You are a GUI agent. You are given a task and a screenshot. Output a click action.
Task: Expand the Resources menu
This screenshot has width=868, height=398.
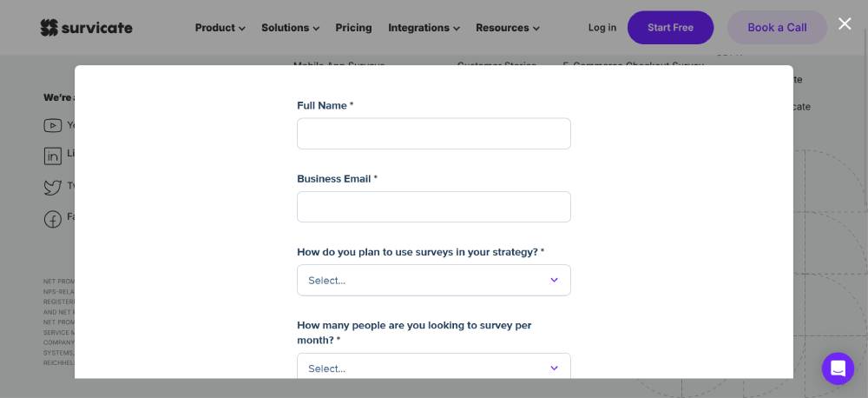[507, 28]
